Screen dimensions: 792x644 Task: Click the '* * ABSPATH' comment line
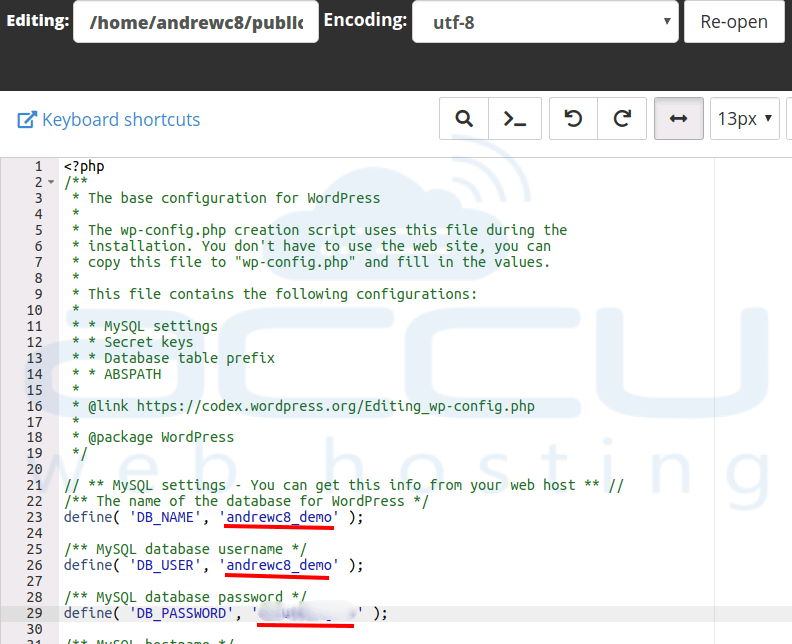117,374
